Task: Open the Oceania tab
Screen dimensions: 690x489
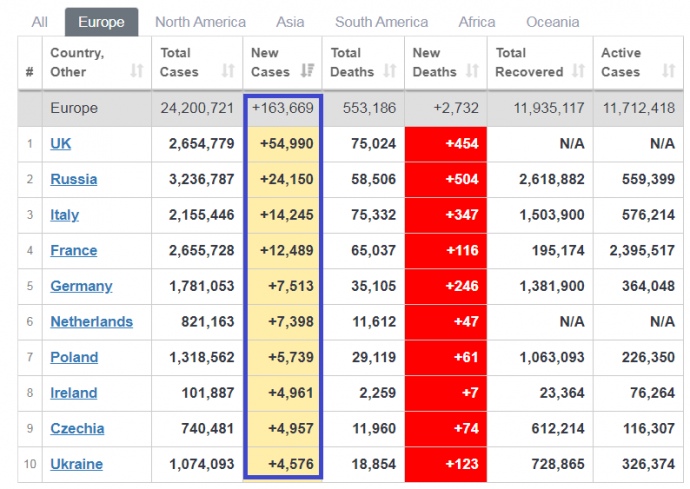Action: (552, 22)
